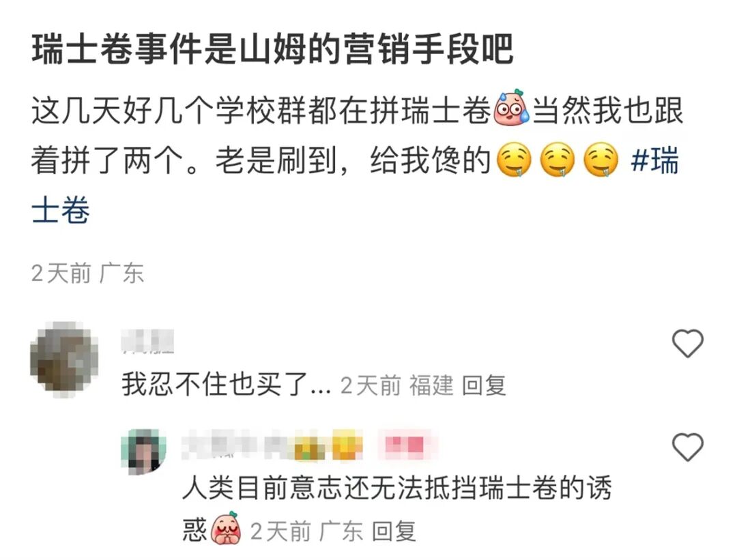Reply to the 福建 comment
Screen dimensions: 737x560
[x=484, y=385]
